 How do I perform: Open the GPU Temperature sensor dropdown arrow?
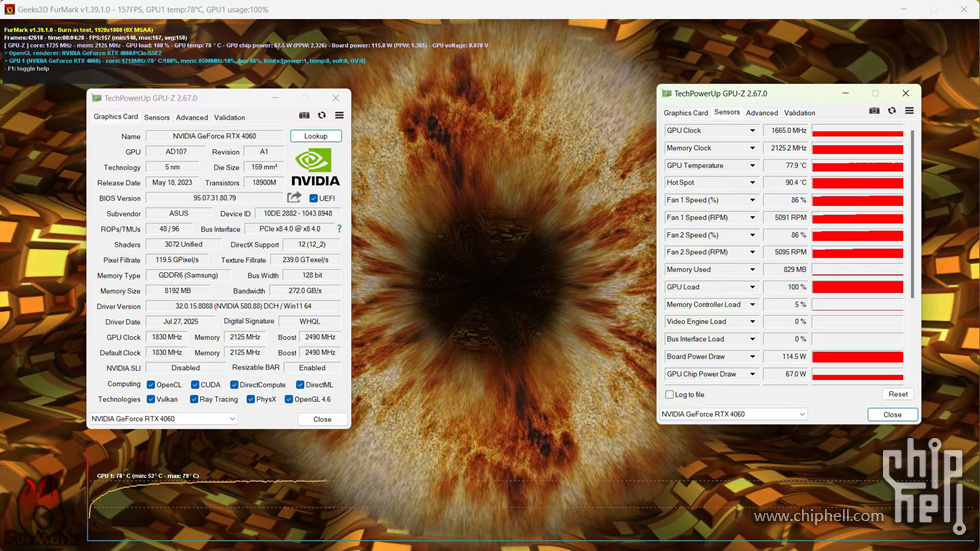click(x=752, y=166)
